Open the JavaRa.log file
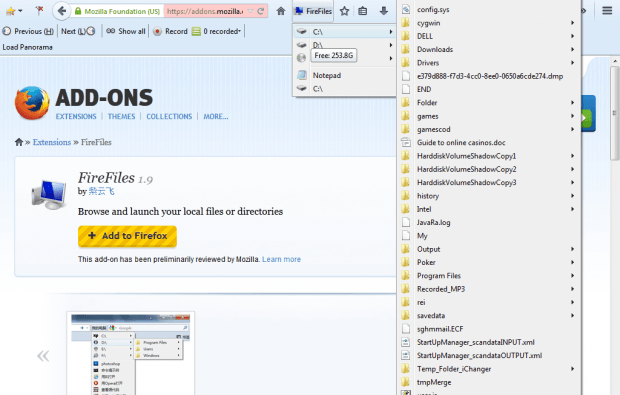The height and width of the screenshot is (395, 620). pos(489,223)
